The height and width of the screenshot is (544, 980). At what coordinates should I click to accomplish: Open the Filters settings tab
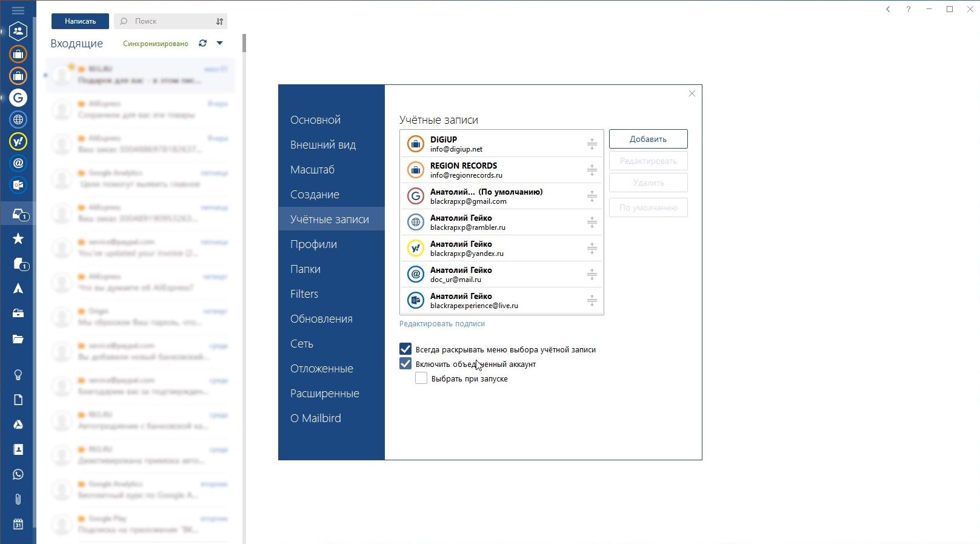(332, 294)
